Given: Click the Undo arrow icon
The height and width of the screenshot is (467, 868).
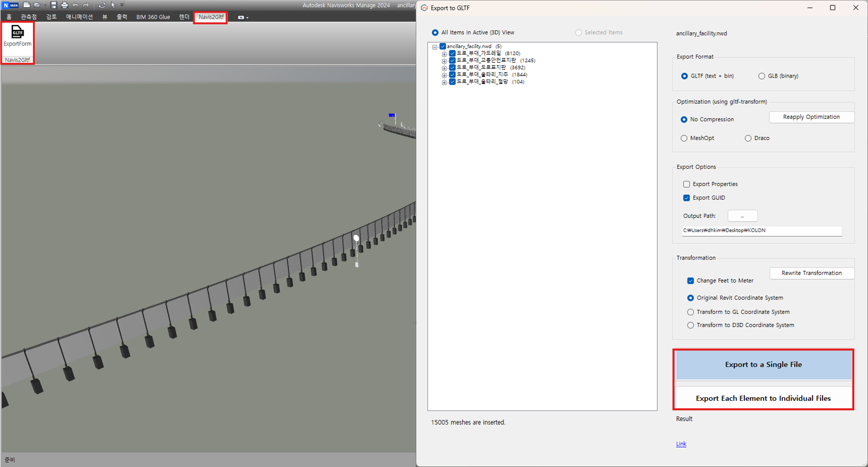Looking at the screenshot, I should tap(76, 5).
